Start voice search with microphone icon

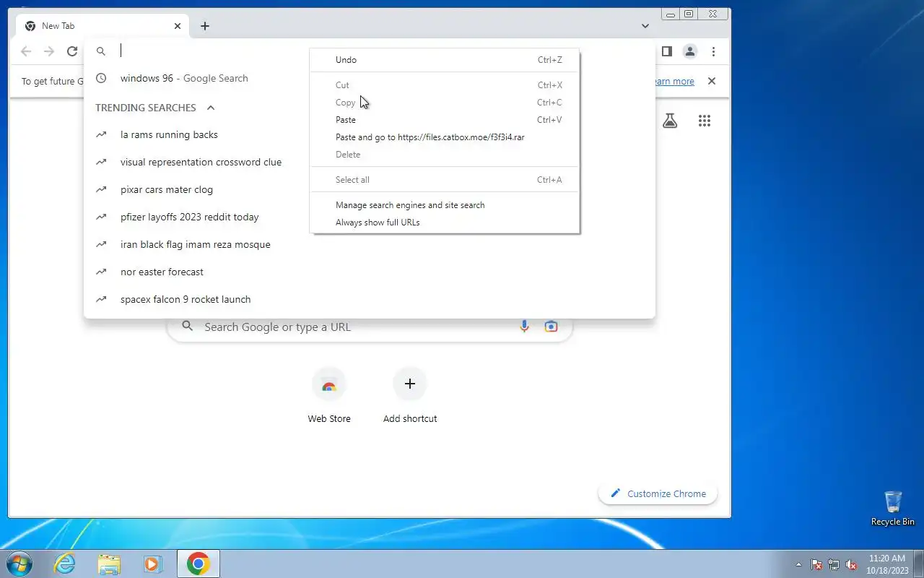coord(525,327)
